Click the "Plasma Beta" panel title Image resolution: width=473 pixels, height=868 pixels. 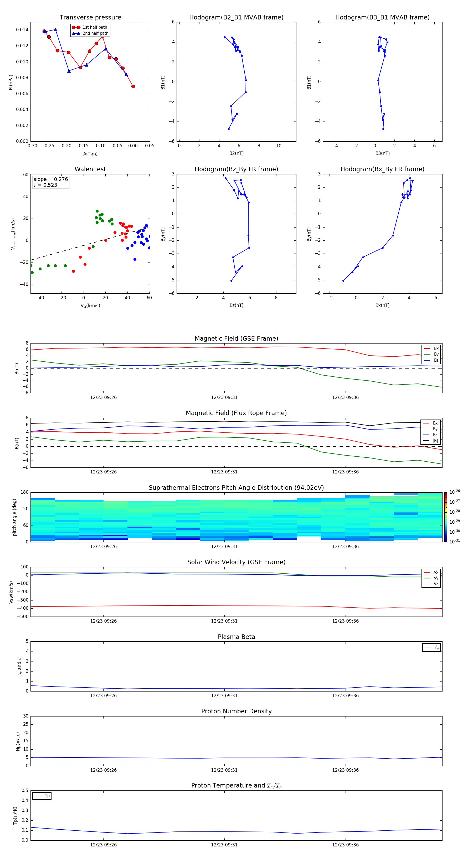tap(236, 637)
